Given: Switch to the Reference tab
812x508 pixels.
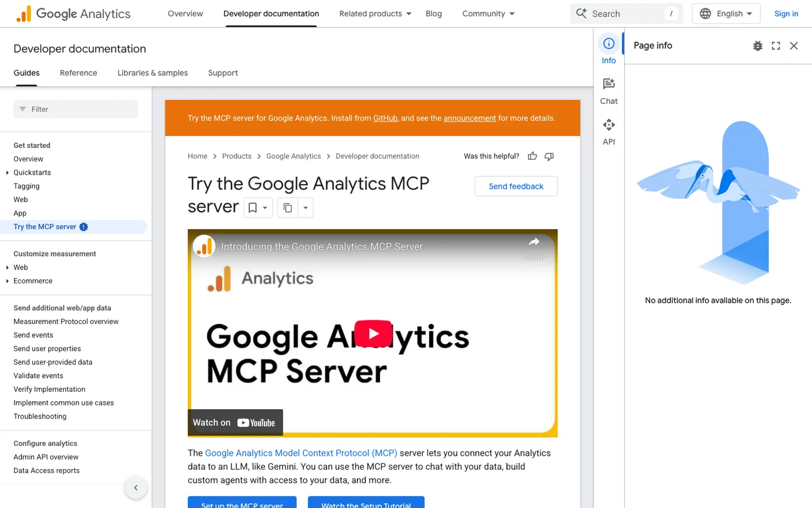Looking at the screenshot, I should 78,73.
